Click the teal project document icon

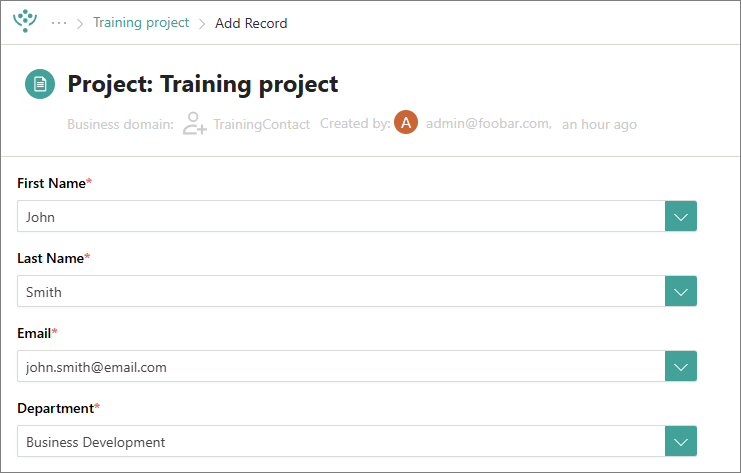pos(40,84)
